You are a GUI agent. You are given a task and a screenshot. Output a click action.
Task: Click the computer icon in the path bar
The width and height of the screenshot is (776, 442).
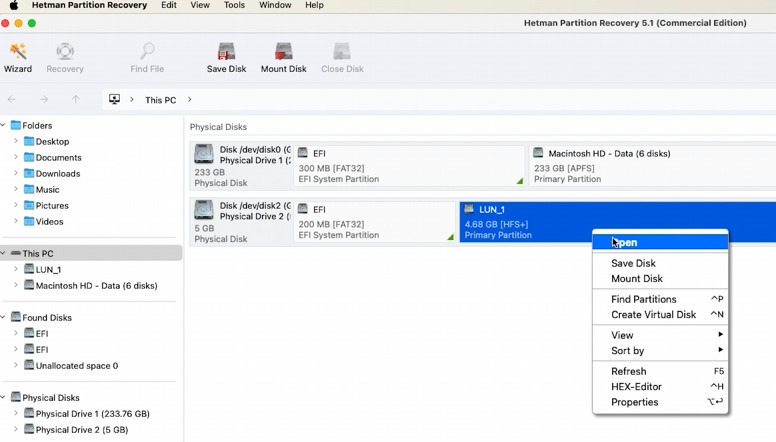click(114, 99)
